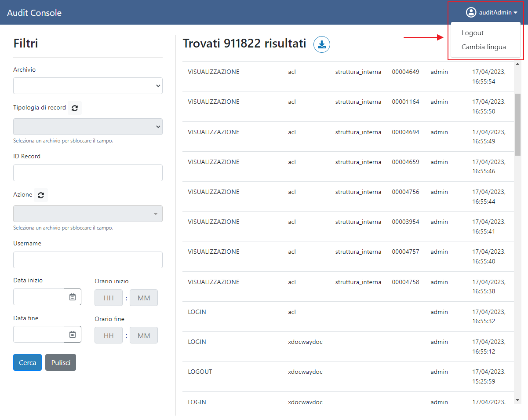Clear filters with Pulisci button
This screenshot has height=420, width=528.
[x=61, y=362]
